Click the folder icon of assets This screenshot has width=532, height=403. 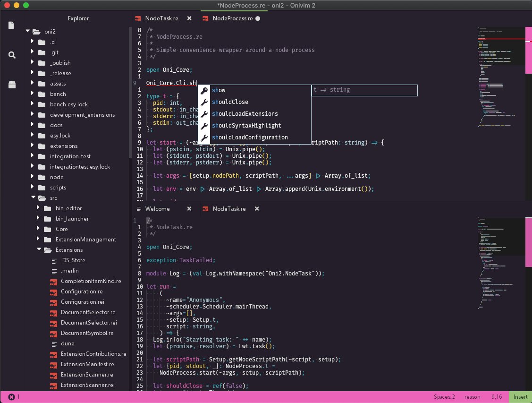coord(42,84)
